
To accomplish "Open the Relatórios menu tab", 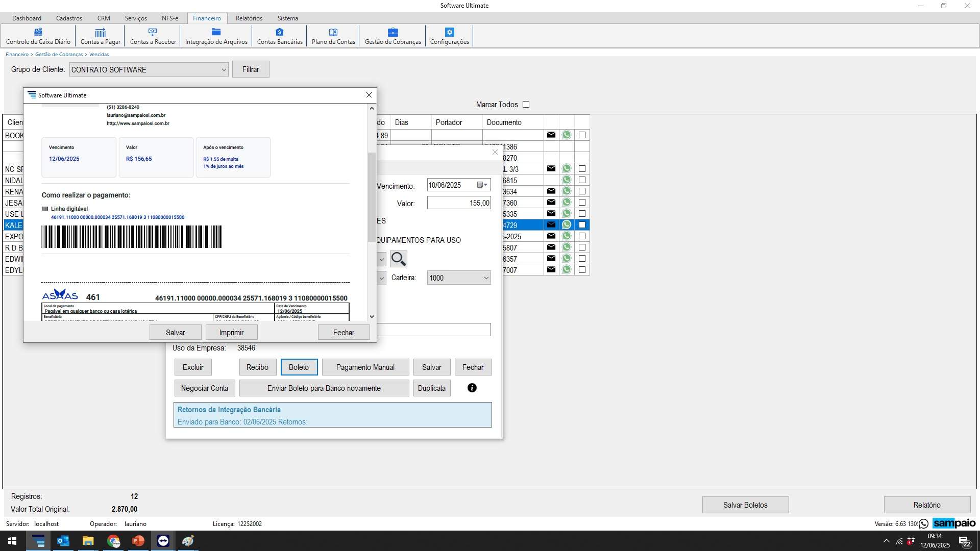I will 249,18.
